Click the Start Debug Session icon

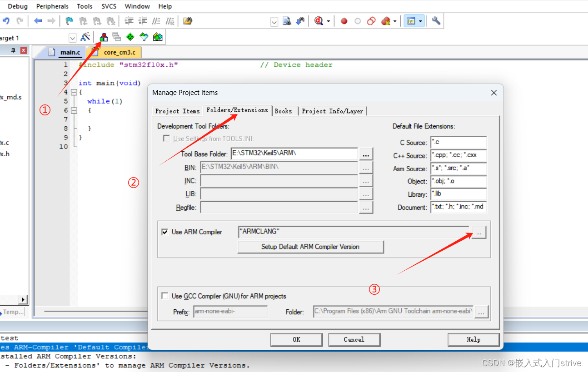(x=319, y=21)
